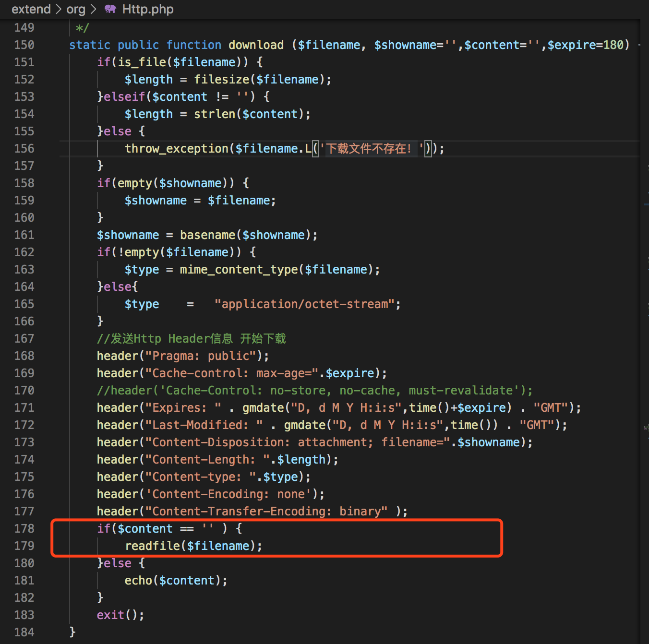649x644 pixels.
Task: Place cursor on the download function name
Action: coord(256,45)
